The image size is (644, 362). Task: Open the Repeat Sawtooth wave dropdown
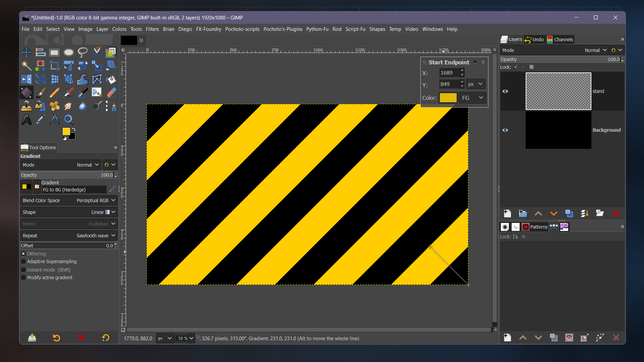pyautogui.click(x=69, y=236)
